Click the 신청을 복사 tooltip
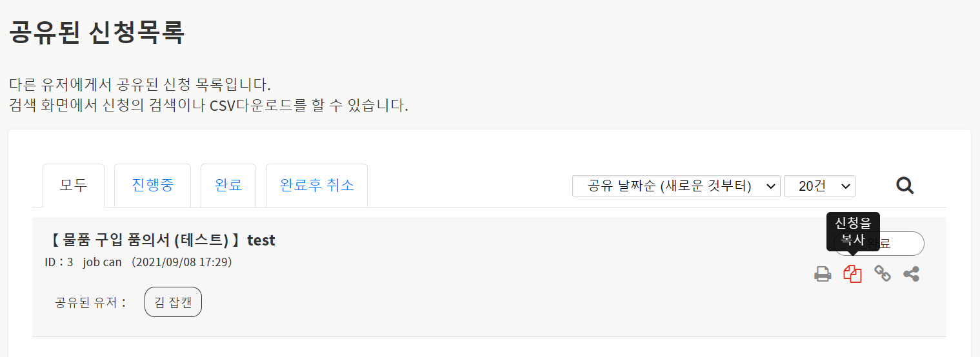980x357 pixels. click(x=853, y=231)
